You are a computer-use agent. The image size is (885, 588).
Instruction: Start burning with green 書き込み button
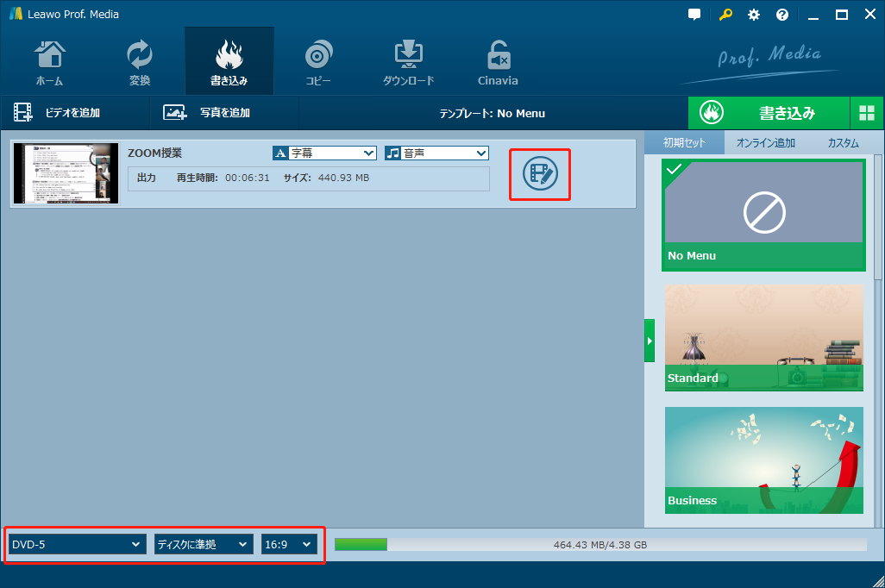tap(769, 113)
